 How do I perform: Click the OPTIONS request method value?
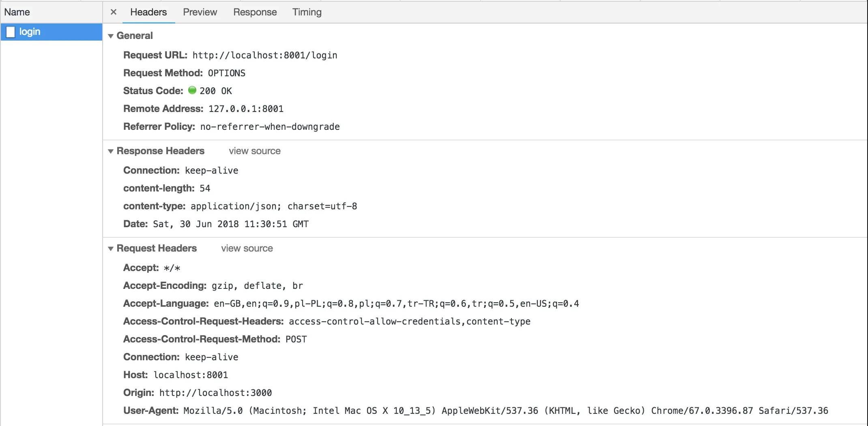226,73
